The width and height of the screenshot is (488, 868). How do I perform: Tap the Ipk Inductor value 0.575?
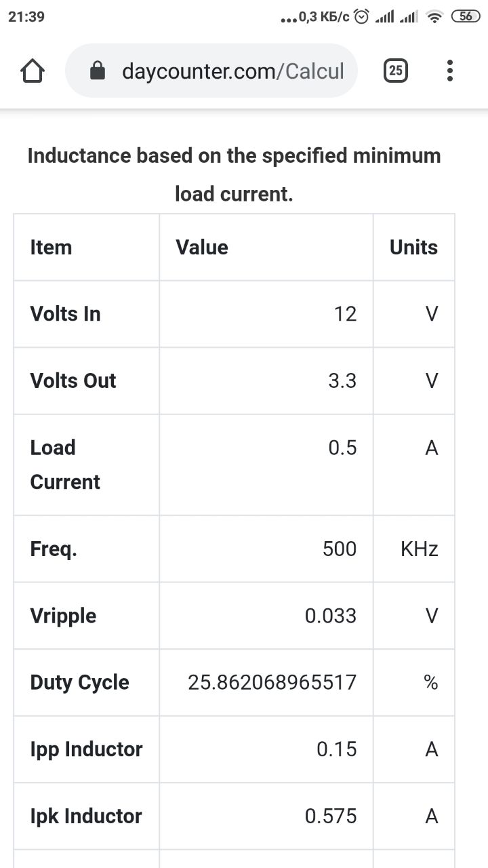pos(330,816)
